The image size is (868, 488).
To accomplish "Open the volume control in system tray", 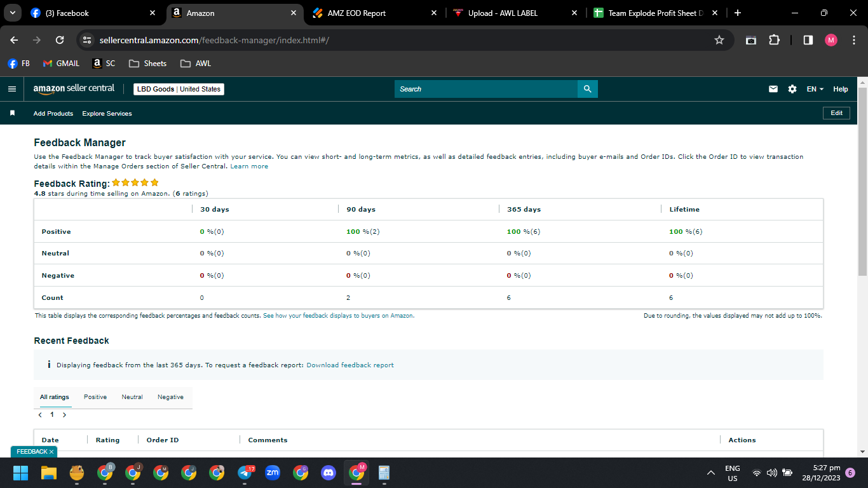I will [772, 473].
